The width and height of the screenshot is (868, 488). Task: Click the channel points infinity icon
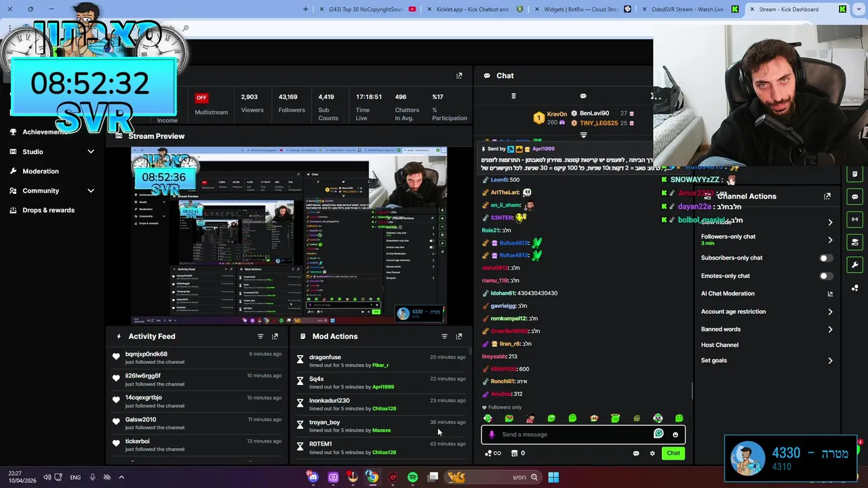[493, 453]
